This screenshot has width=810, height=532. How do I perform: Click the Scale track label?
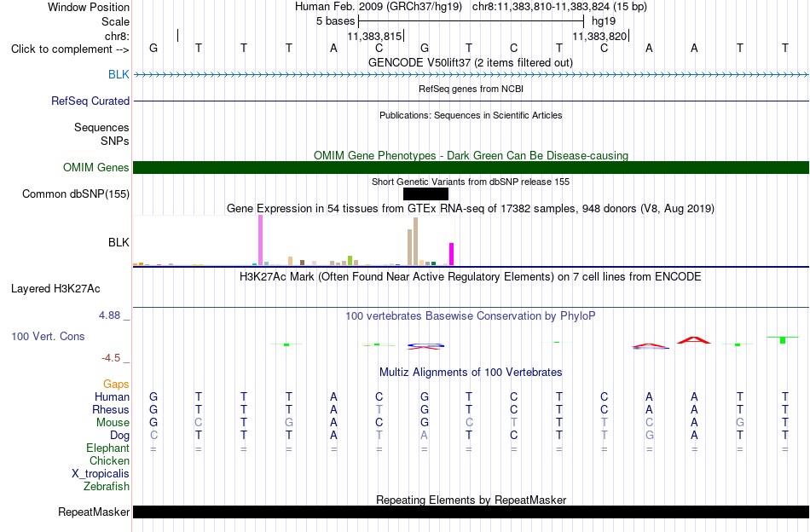click(115, 21)
